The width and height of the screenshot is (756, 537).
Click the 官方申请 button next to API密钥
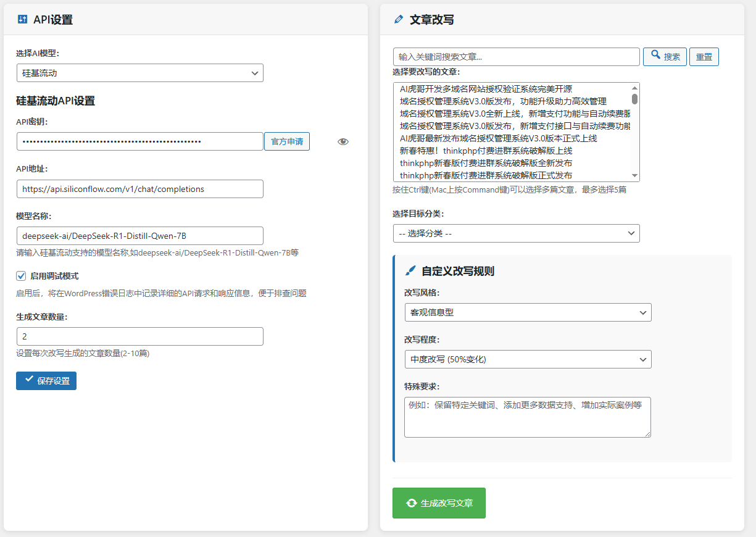[x=286, y=141]
